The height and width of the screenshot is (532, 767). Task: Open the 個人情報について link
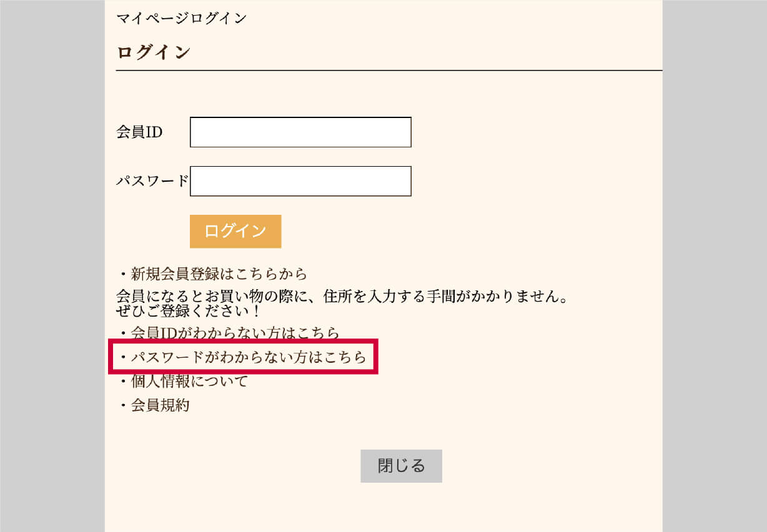(x=189, y=381)
